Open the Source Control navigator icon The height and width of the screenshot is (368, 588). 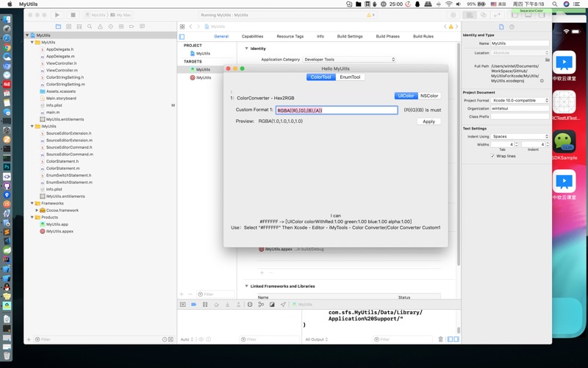click(x=68, y=26)
